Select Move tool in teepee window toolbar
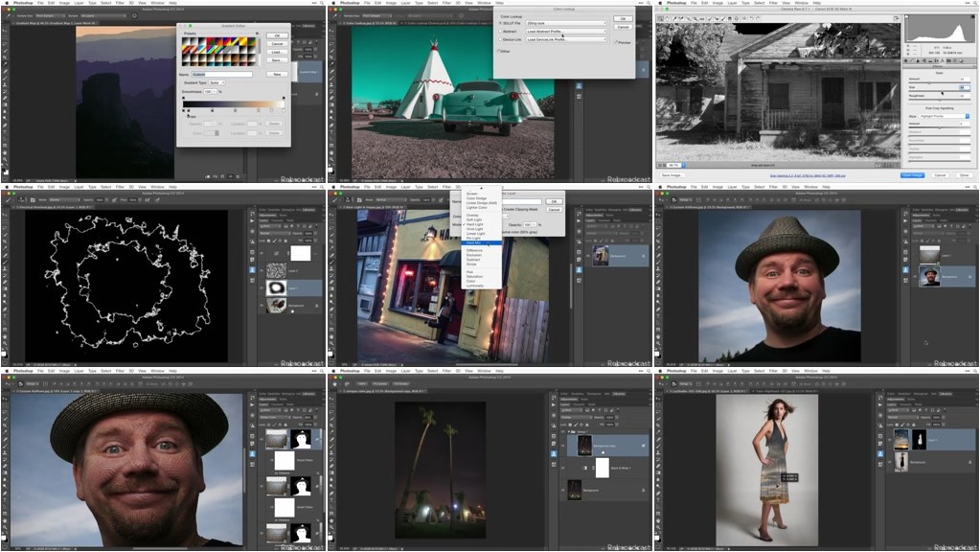This screenshot has height=552, width=980. click(331, 31)
